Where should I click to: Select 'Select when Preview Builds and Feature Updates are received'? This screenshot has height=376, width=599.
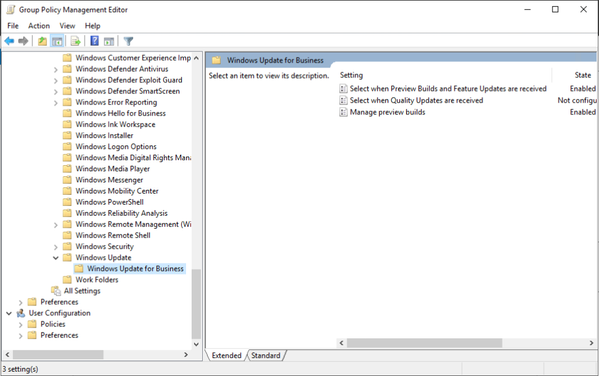click(x=448, y=89)
